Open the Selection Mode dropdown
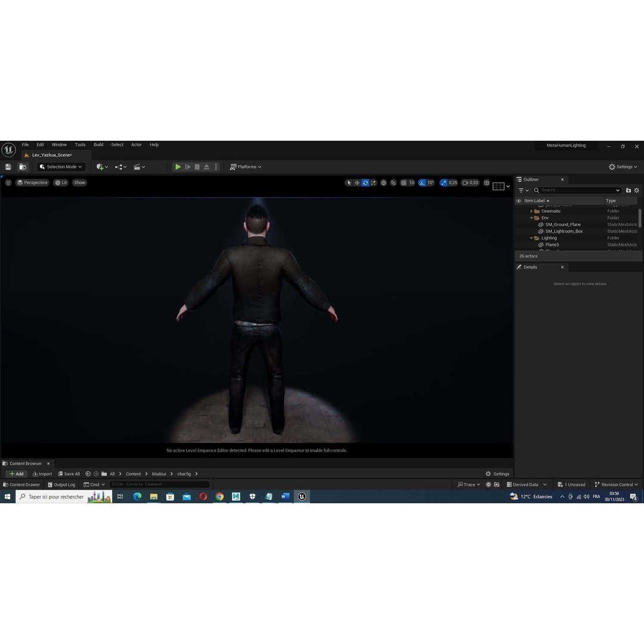Viewport: 644px width, 644px height. 61,167
